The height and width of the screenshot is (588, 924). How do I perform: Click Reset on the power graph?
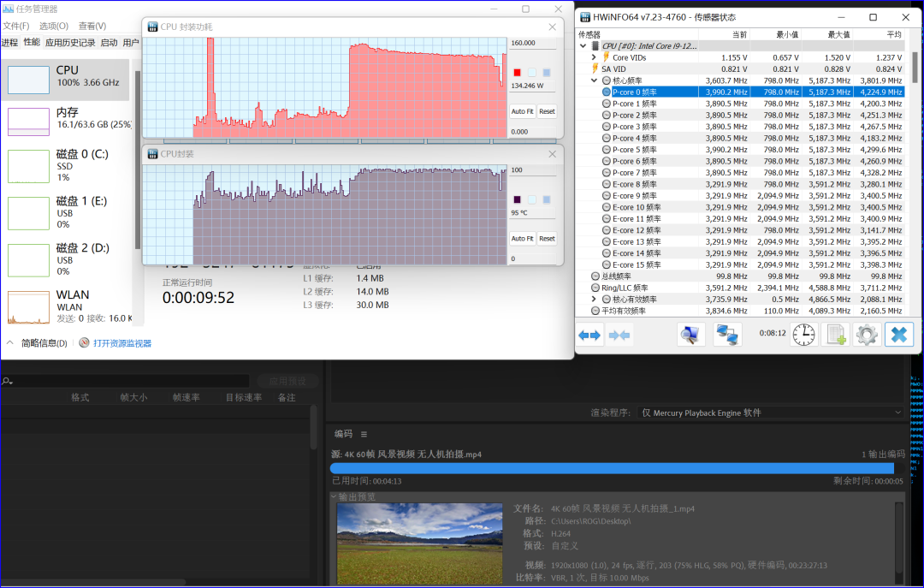tap(547, 111)
